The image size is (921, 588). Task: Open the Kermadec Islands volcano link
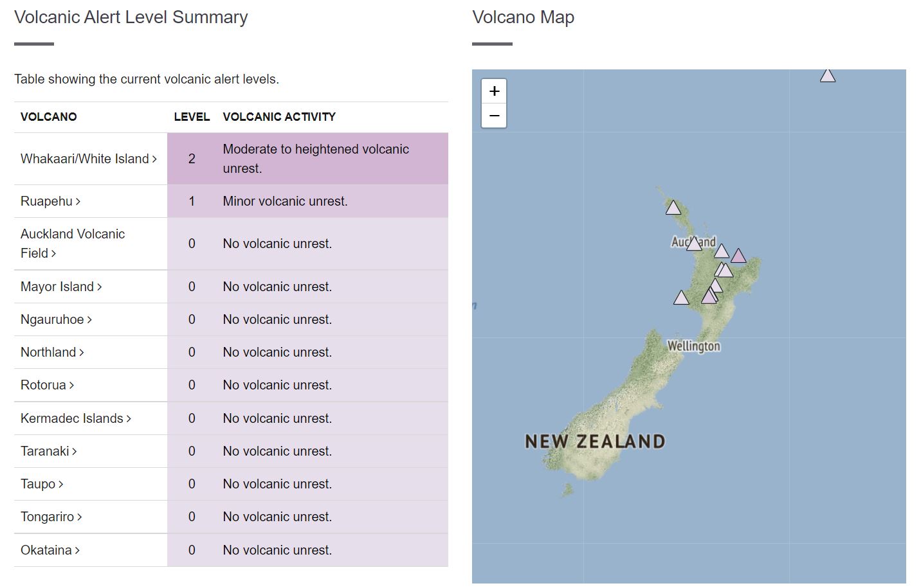coord(76,418)
